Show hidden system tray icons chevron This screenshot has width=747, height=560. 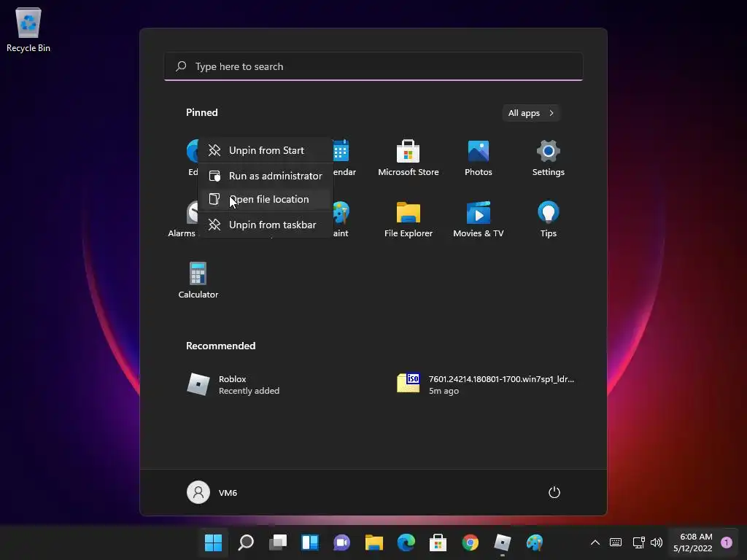[595, 542]
